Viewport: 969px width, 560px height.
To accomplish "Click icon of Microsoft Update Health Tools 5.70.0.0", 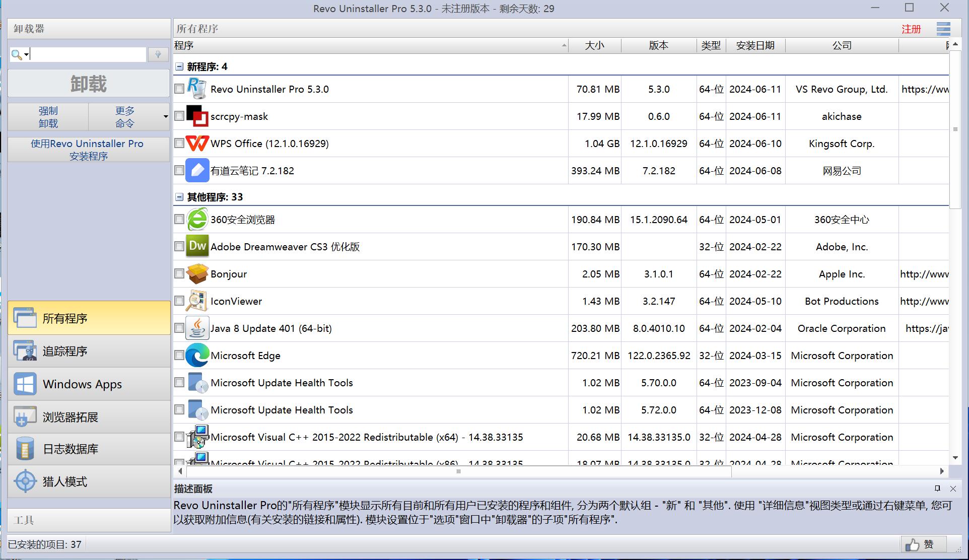I will tap(197, 382).
